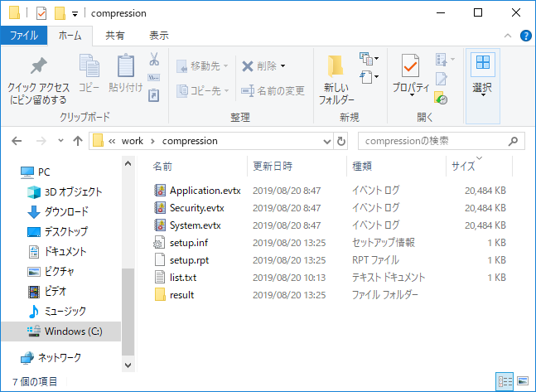Viewport: 536px width, 392px height.
Task: Click the Forward navigation arrow
Action: [x=41, y=141]
